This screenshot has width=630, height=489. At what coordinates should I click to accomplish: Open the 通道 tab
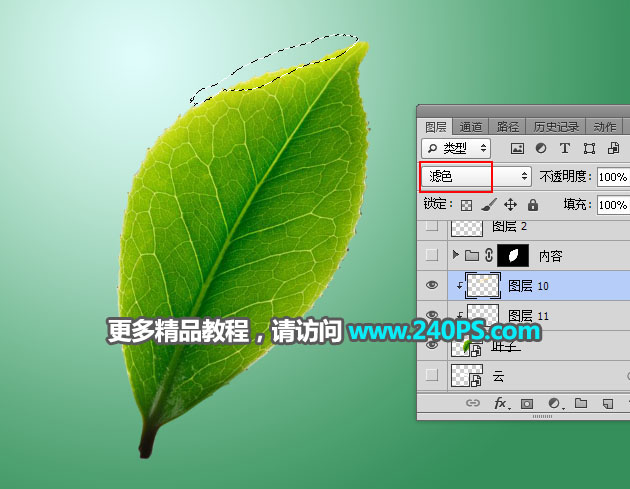pyautogui.click(x=470, y=127)
